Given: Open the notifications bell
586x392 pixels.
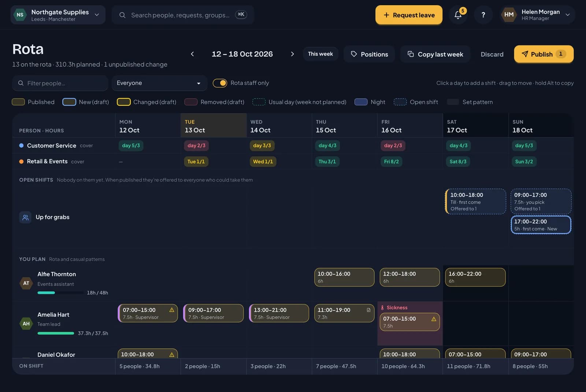Looking at the screenshot, I should (458, 15).
